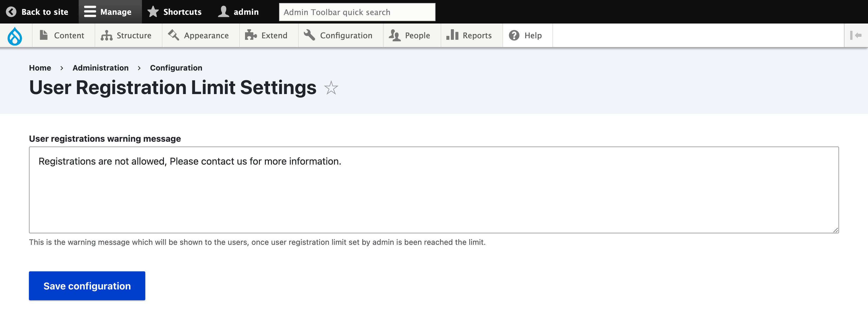
Task: Open Configuration via the wrench icon
Action: pyautogui.click(x=309, y=35)
